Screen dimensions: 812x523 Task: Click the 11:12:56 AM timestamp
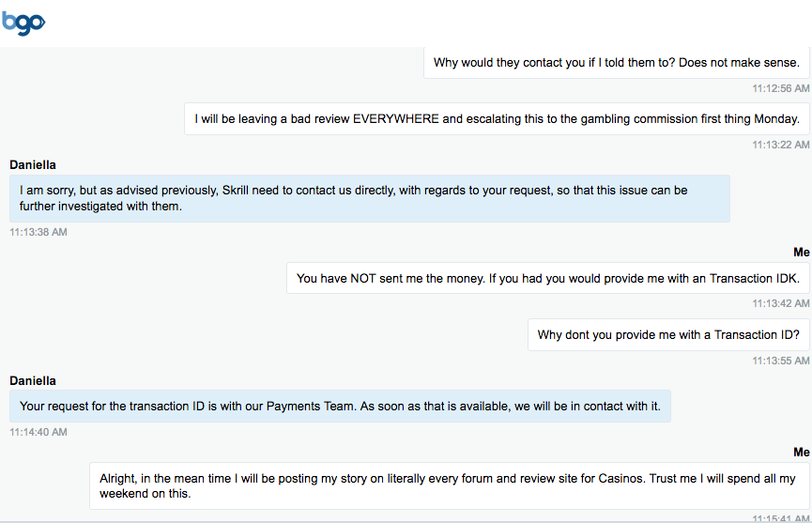[x=780, y=88]
